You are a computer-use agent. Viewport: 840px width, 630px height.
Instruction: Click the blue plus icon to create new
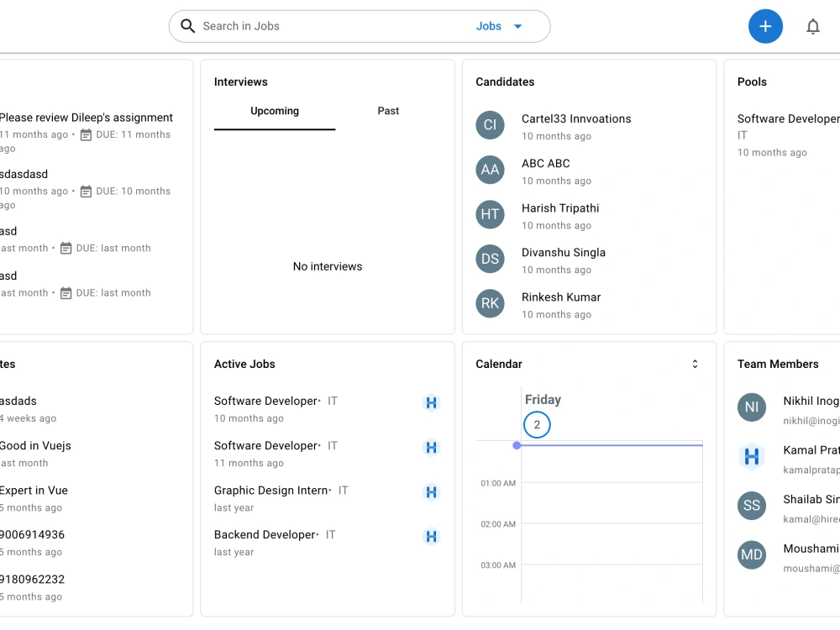coord(765,26)
